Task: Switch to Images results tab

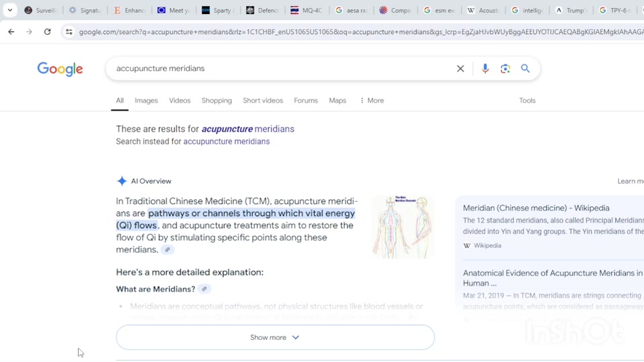Action: point(146,101)
